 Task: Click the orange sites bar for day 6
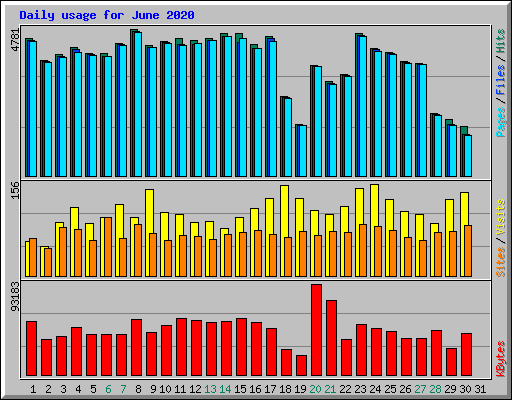pos(108,247)
